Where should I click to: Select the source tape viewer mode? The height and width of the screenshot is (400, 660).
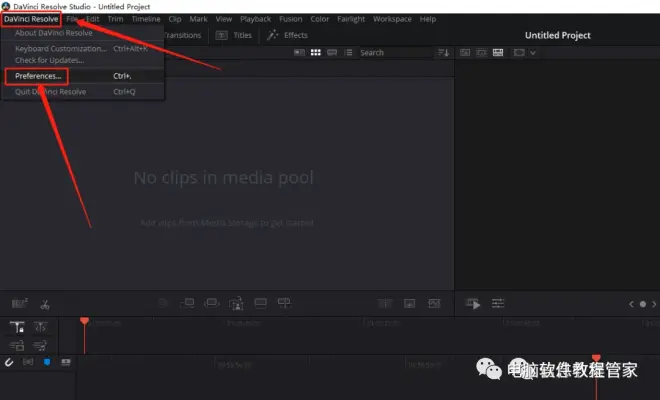481,52
